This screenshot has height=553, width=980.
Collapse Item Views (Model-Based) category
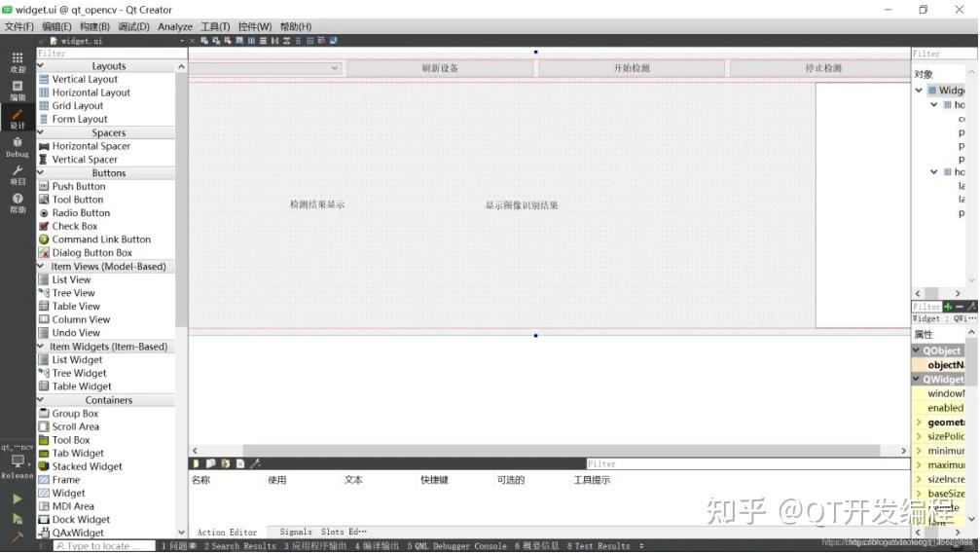pos(41,266)
